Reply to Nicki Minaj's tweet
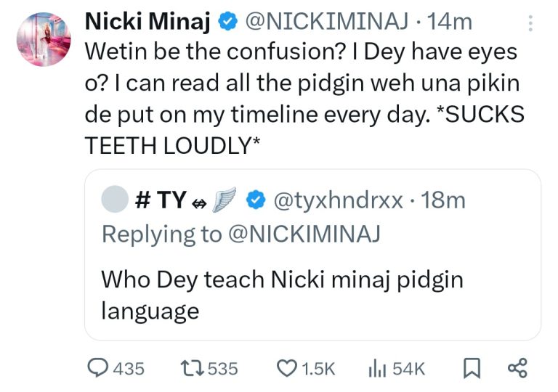558x392 pixels. [x=97, y=369]
